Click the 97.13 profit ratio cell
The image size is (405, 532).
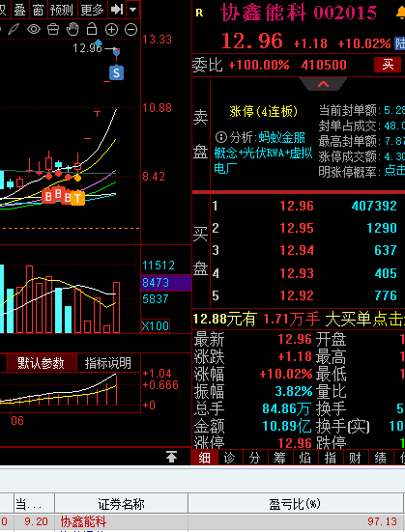[382, 521]
